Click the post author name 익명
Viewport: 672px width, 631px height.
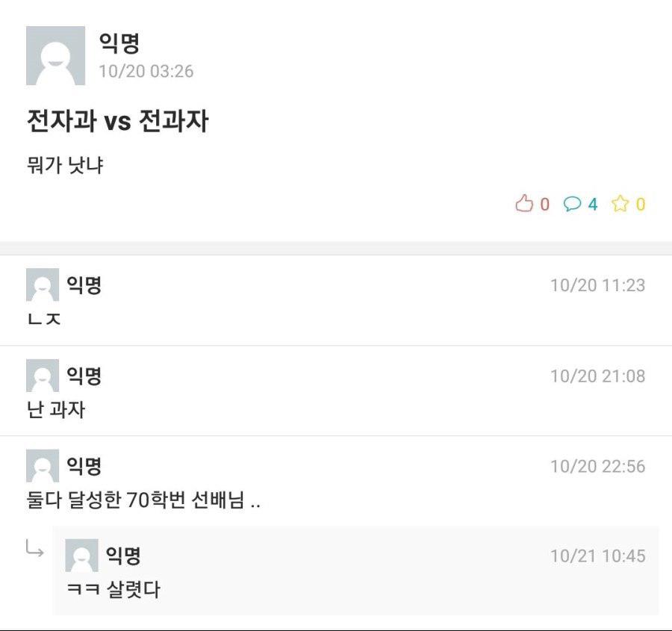(x=119, y=43)
